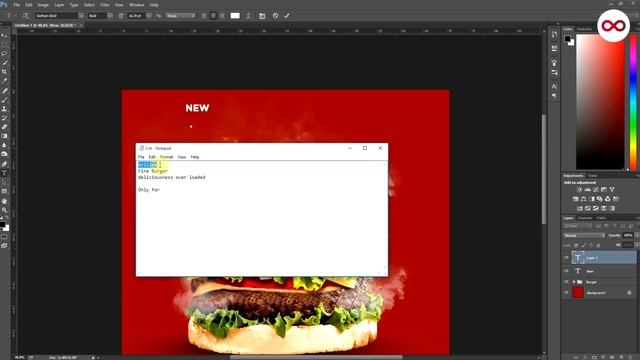Select the Eyedropper tool
Viewport: 640px width, 360px height.
click(x=4, y=81)
